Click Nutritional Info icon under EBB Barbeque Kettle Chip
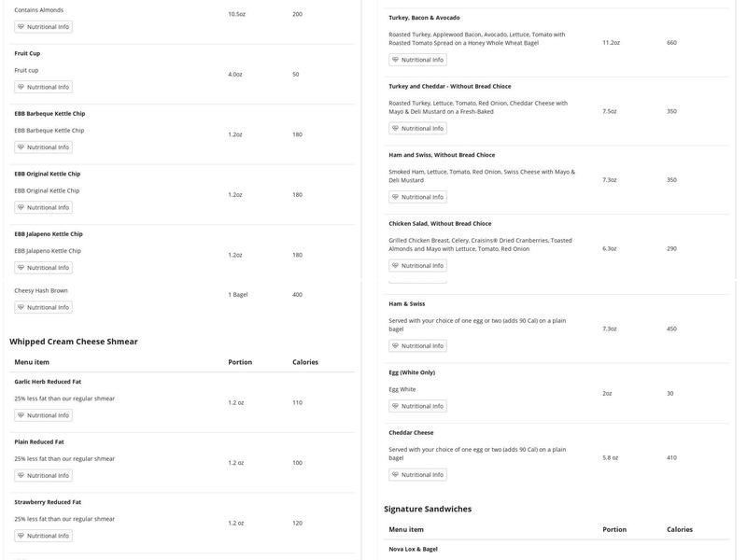The width and height of the screenshot is (747, 560). [x=21, y=147]
